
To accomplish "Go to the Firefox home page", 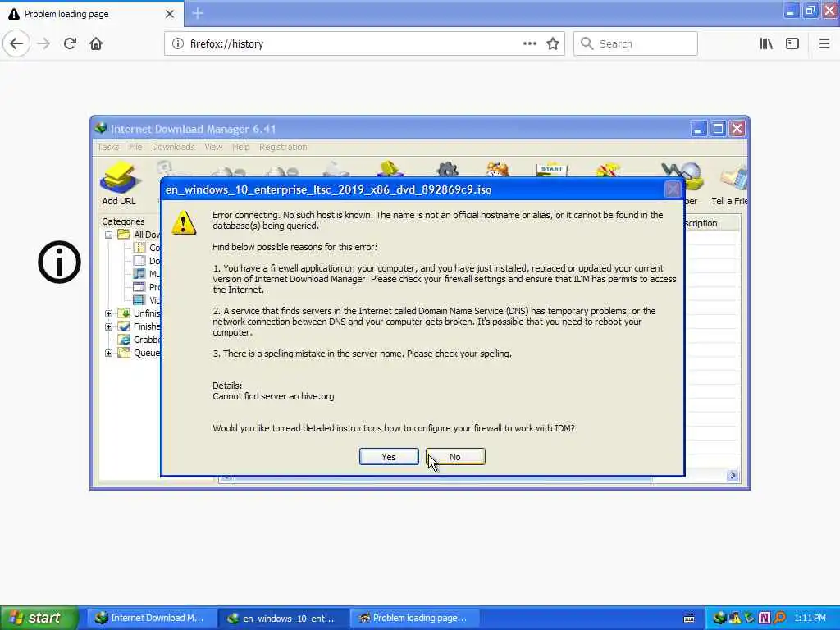I will click(x=96, y=43).
